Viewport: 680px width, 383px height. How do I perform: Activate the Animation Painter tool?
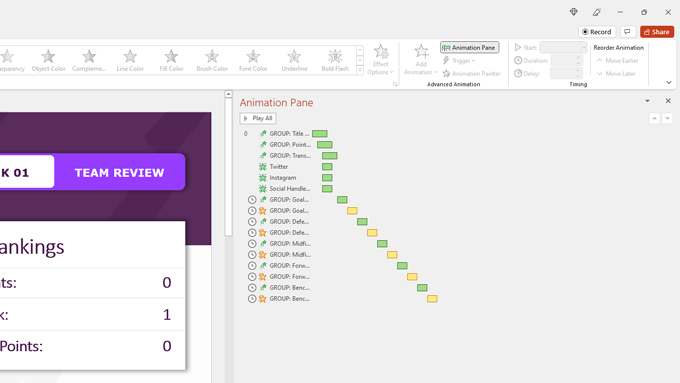(471, 74)
